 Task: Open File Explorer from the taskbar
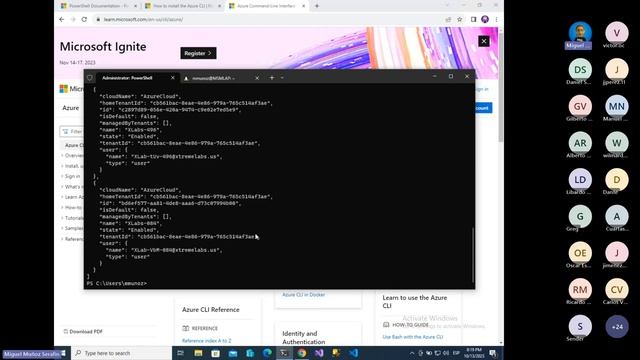[198, 353]
